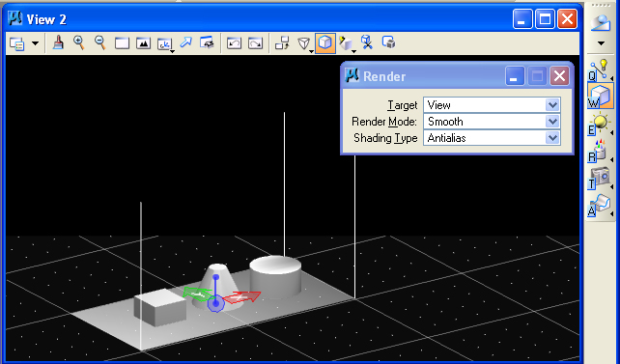Viewport: 620px width, 364px height.
Task: Close the Render dialog
Action: pyautogui.click(x=559, y=76)
